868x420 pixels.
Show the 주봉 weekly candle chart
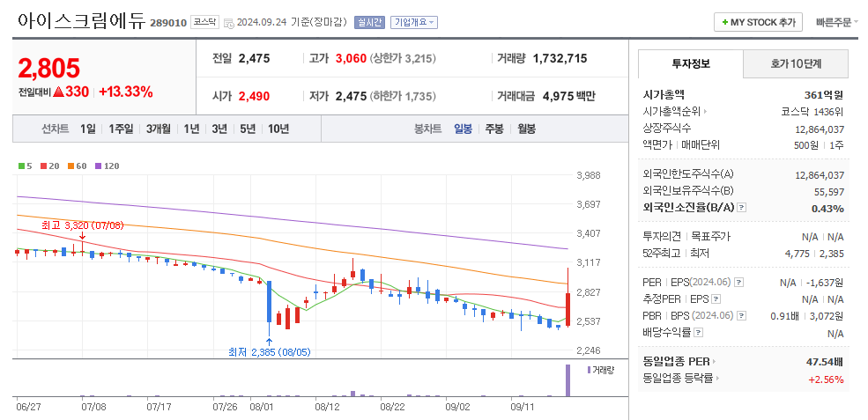(x=494, y=129)
